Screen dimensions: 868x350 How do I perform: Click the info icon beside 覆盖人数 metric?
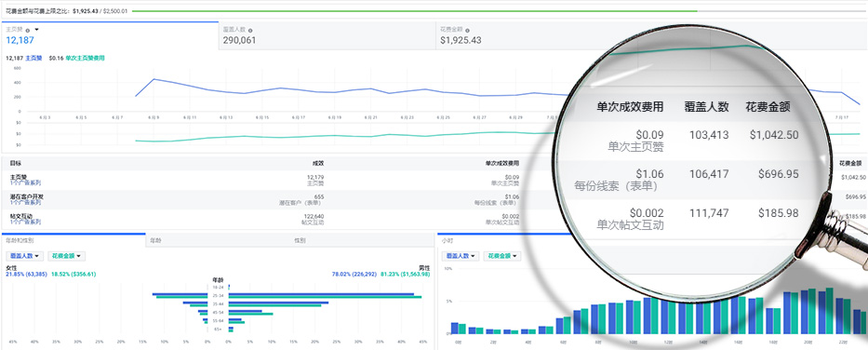tap(250, 30)
